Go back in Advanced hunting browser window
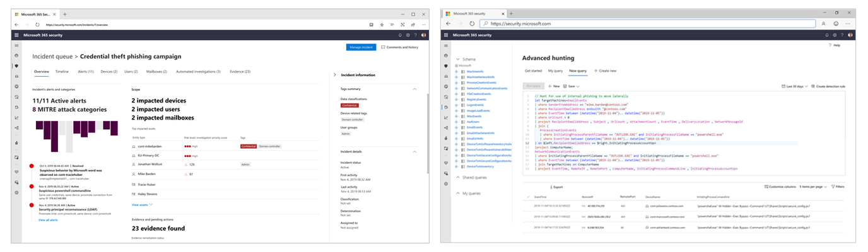The image size is (868, 252). coord(449,23)
